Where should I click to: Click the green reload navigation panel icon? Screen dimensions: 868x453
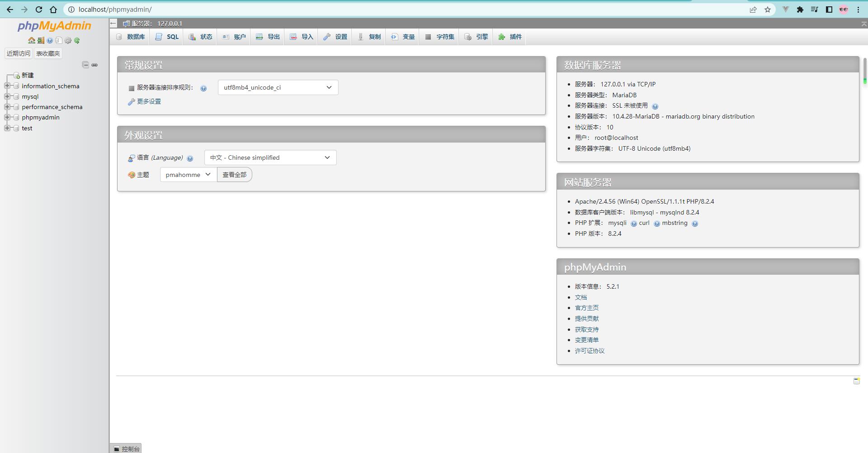(77, 41)
